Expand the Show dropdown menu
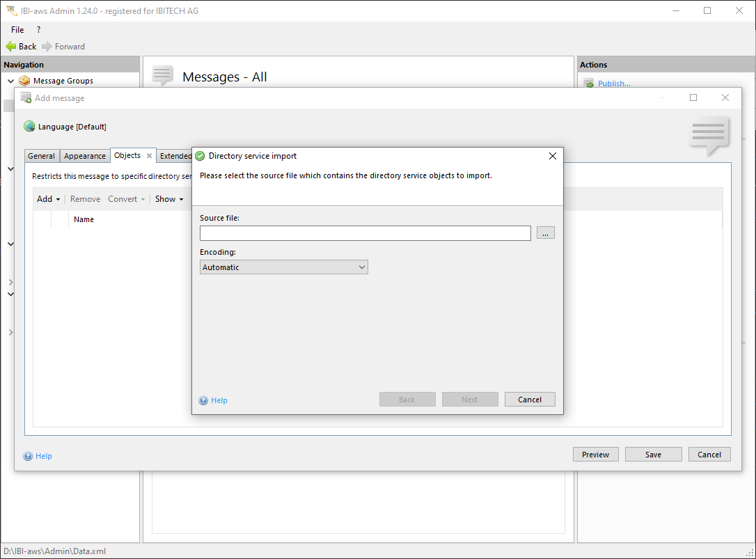Viewport: 756px width, 559px height. pyautogui.click(x=169, y=199)
